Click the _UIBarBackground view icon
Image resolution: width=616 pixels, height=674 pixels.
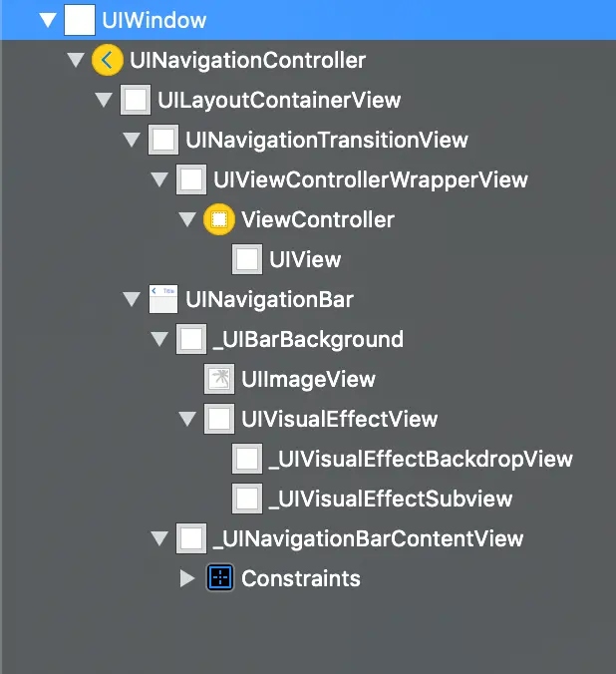click(x=190, y=339)
